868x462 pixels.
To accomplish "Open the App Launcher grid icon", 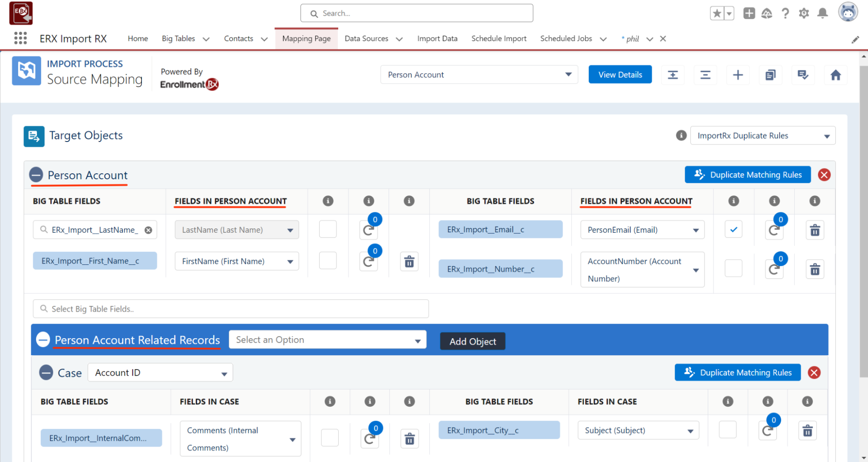I will [20, 39].
